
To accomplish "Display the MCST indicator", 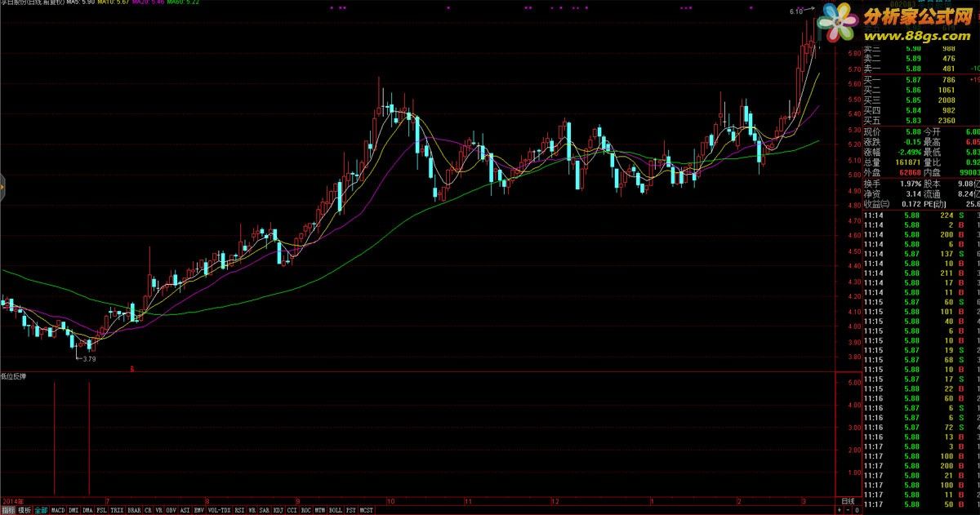I will click(x=366, y=510).
